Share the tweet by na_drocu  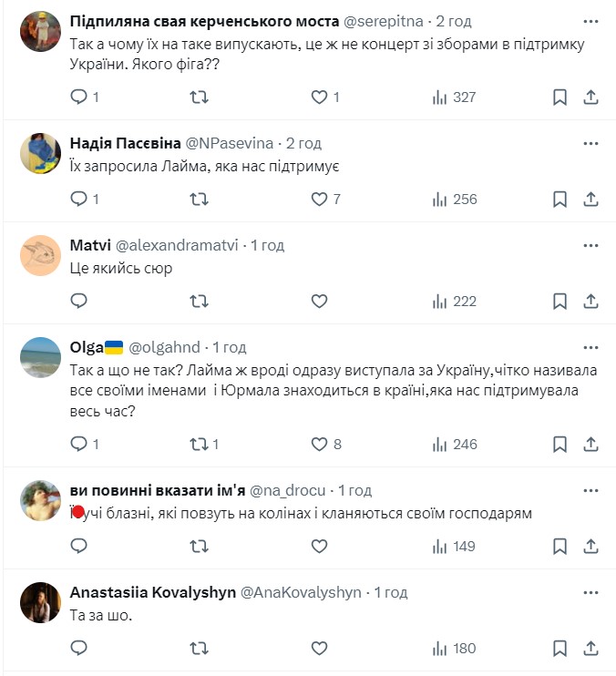pos(590,547)
